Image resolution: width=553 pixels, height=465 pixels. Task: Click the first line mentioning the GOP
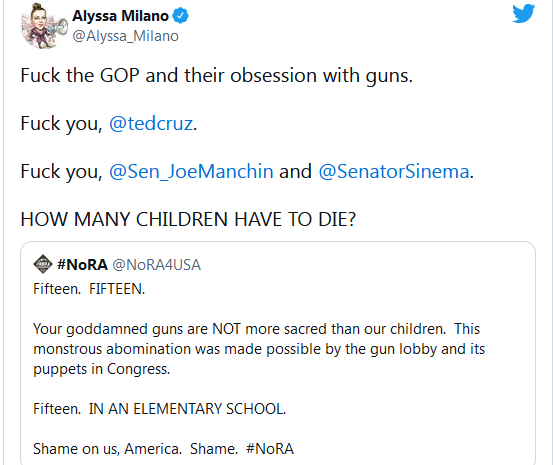click(x=217, y=76)
